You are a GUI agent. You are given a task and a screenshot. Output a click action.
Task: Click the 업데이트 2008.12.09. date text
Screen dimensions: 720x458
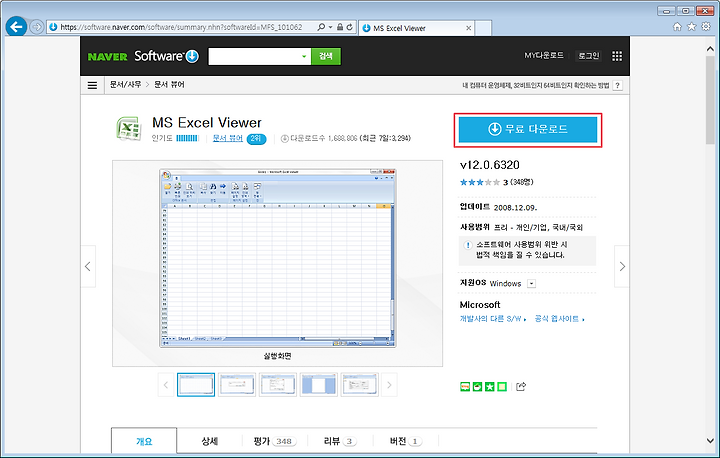point(498,207)
